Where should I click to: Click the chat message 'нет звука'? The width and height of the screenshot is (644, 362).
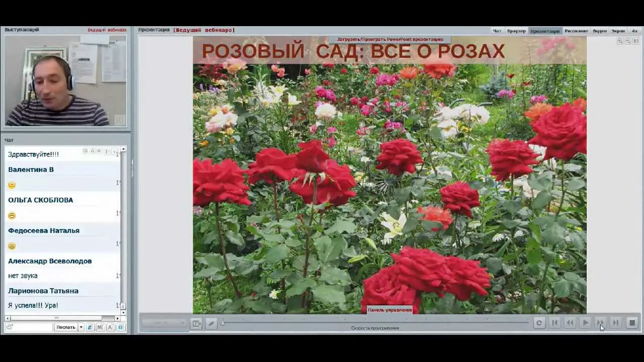23,276
